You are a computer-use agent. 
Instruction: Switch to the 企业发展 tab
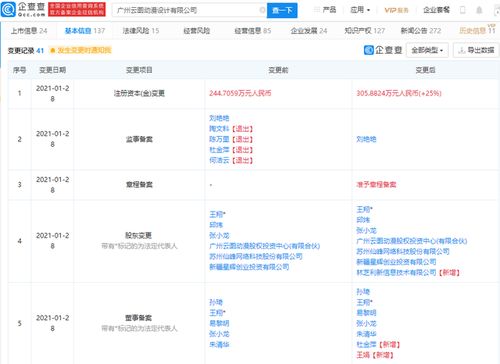point(309,31)
